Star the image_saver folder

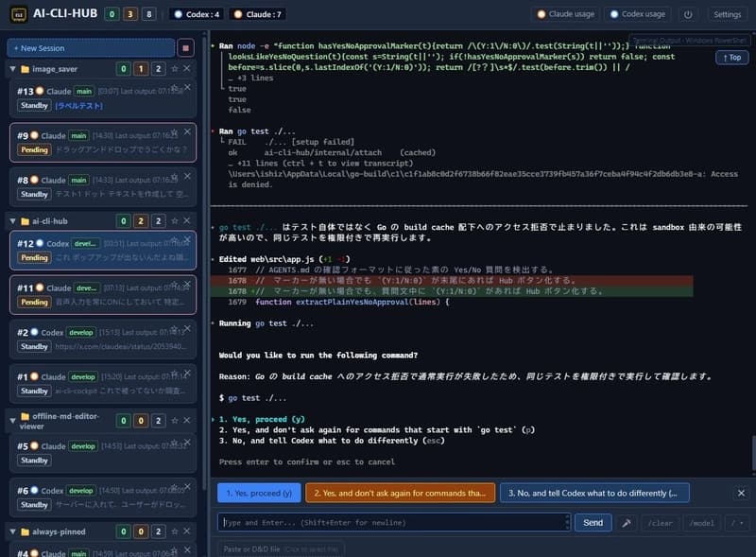(x=175, y=69)
